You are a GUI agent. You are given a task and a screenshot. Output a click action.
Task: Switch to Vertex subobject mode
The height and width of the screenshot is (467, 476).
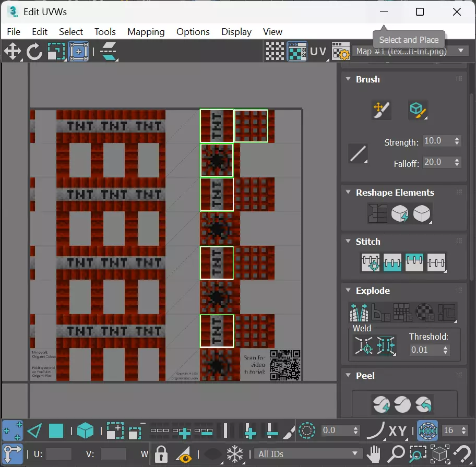click(x=13, y=430)
